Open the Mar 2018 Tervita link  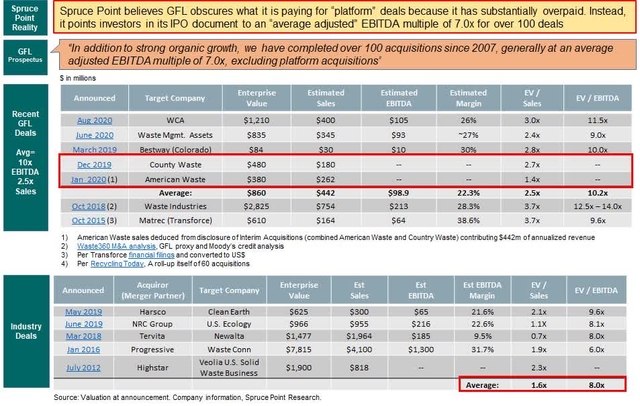click(x=84, y=336)
